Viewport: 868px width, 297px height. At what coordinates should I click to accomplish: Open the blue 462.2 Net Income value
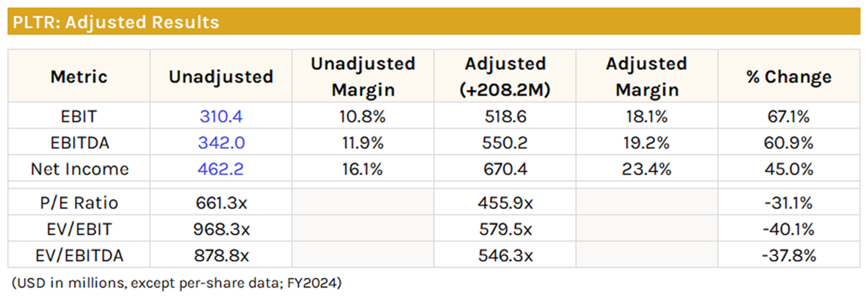pyautogui.click(x=220, y=169)
